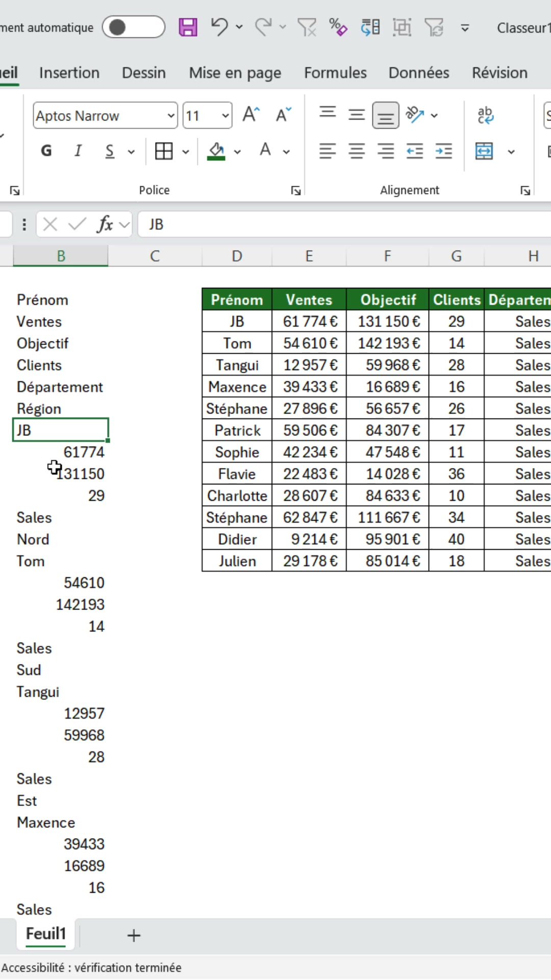551x980 pixels.
Task: Click the Redo arrow icon
Action: (263, 27)
